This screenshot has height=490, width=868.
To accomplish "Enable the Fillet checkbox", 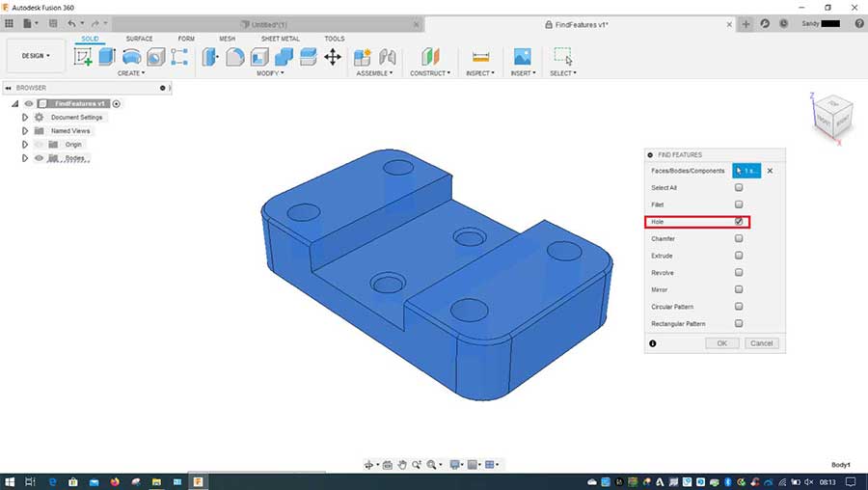I will 739,204.
